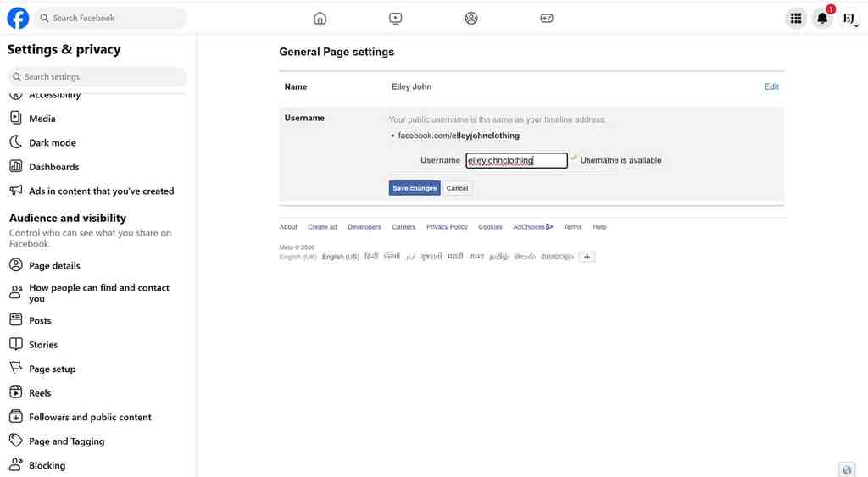Click the globe icon at bottom right
868x477 pixels.
click(x=847, y=470)
